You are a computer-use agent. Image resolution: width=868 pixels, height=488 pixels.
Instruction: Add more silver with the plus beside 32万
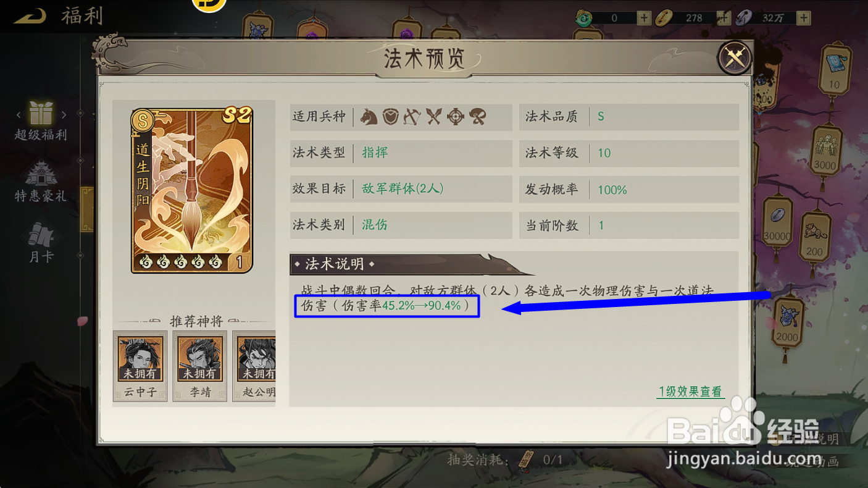point(803,18)
